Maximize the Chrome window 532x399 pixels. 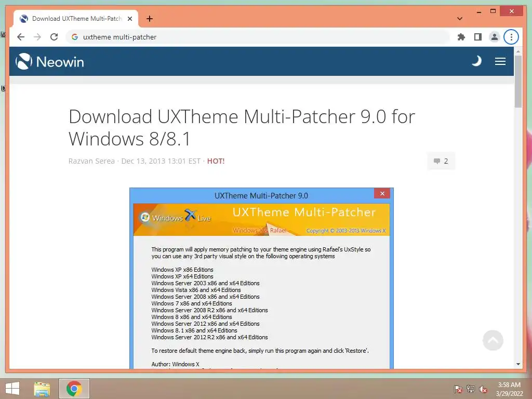tap(493, 11)
